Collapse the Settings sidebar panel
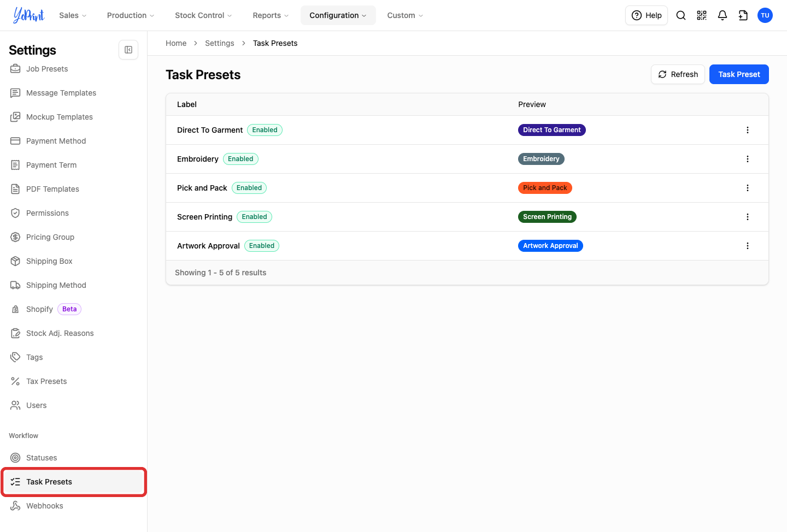The height and width of the screenshot is (532, 787). click(128, 50)
